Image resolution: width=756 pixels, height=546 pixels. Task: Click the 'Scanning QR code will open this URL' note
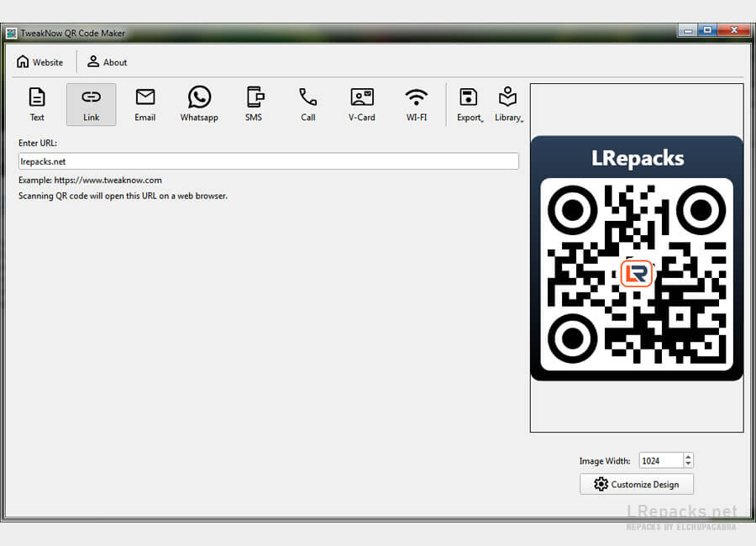pyautogui.click(x=123, y=196)
